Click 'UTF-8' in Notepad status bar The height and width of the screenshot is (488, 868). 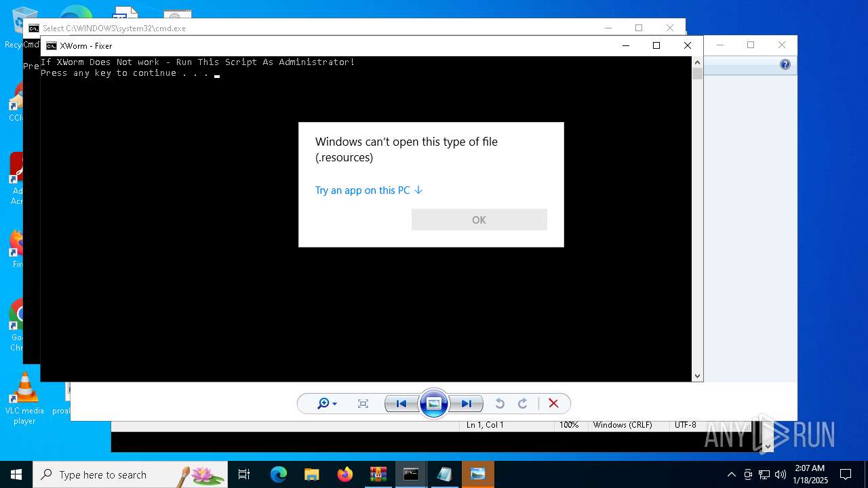[685, 425]
